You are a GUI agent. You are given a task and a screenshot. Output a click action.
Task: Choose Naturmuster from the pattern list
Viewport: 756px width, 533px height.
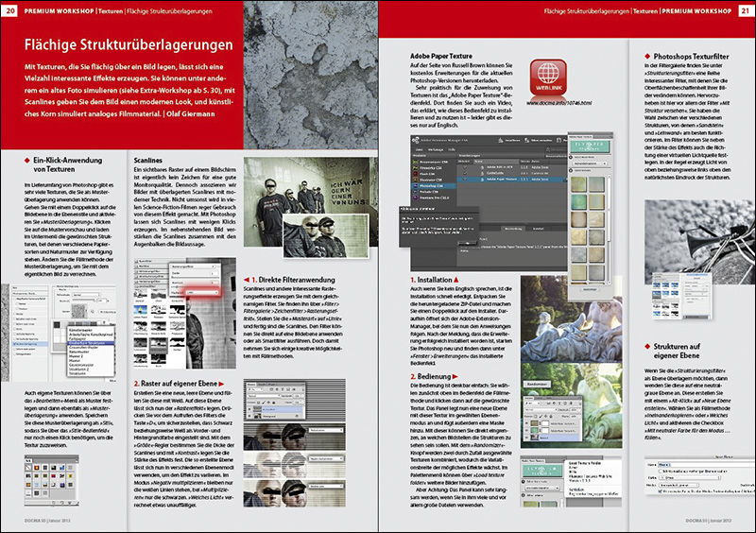(x=78, y=352)
